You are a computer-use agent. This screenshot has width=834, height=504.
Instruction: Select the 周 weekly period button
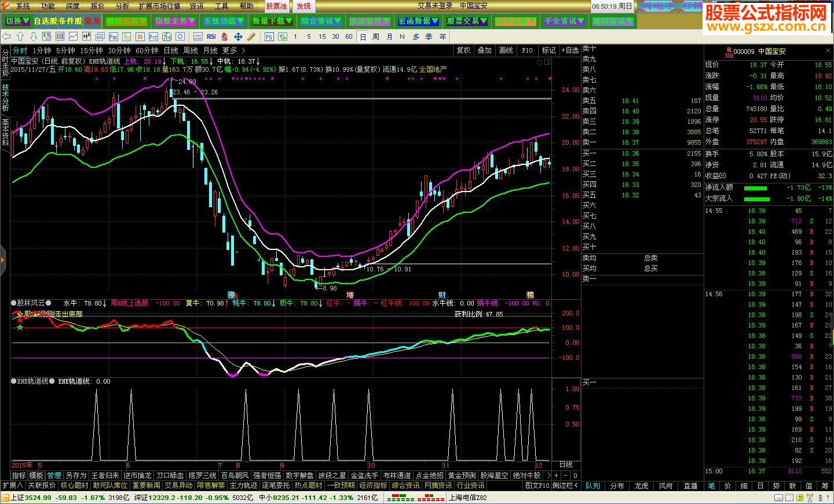[x=376, y=36]
